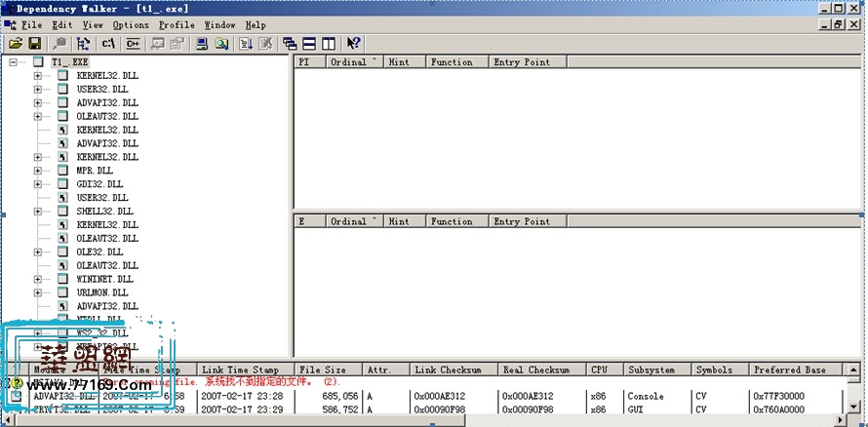868x427 pixels.
Task: Toggle the Full Paths (c:\) button
Action: 109,43
